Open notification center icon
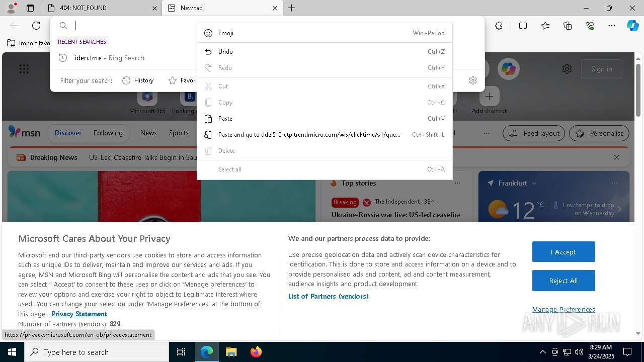The image size is (644, 362). (x=627, y=352)
